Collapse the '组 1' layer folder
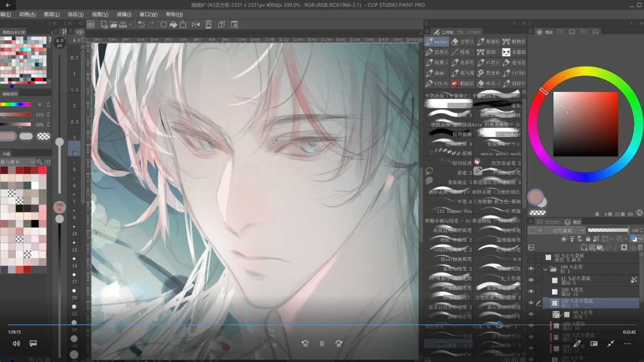 point(545,269)
